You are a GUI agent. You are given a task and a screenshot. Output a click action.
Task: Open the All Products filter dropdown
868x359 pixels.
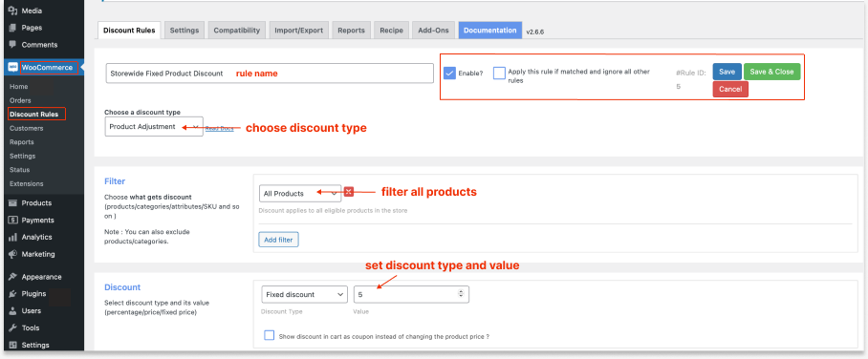[300, 194]
